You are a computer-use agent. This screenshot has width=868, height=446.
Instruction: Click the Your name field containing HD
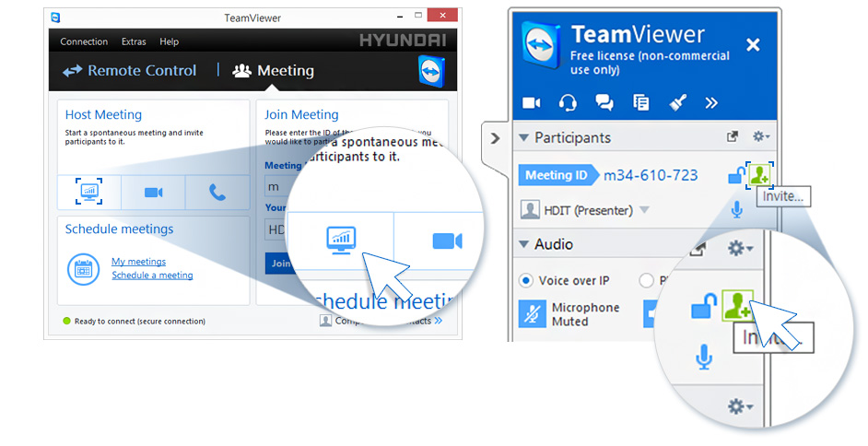coord(276,229)
